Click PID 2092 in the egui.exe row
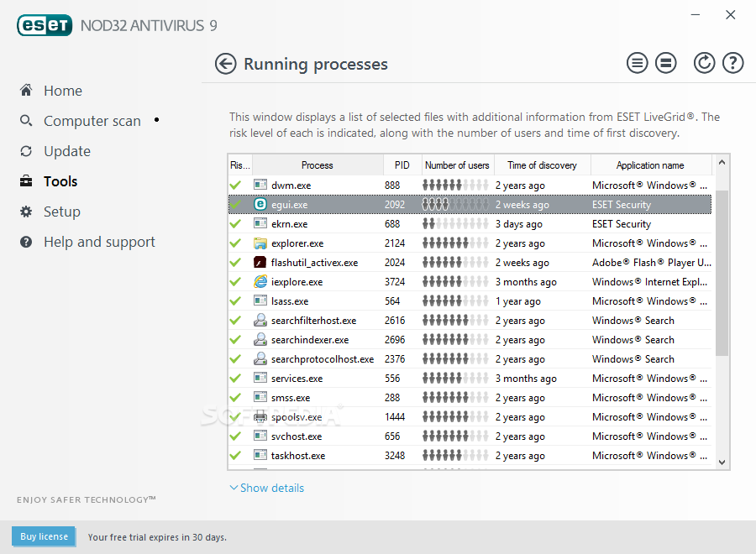The width and height of the screenshot is (756, 554). [x=395, y=205]
